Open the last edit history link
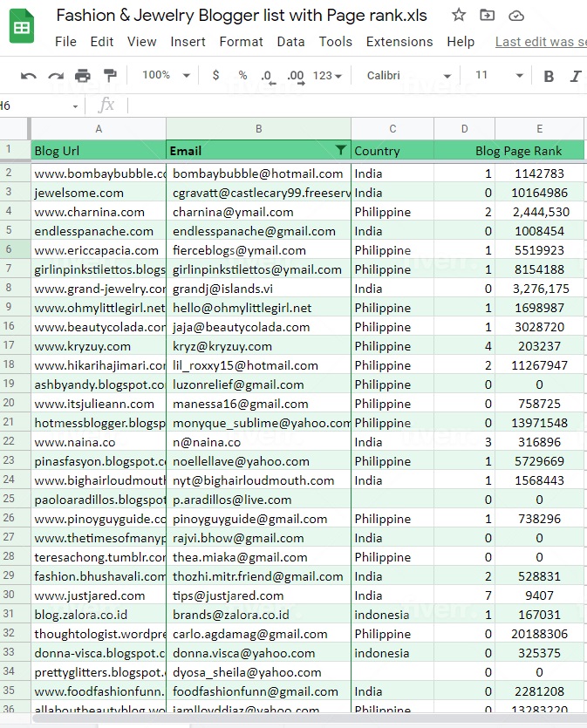This screenshot has width=587, height=728. pyautogui.click(x=540, y=42)
